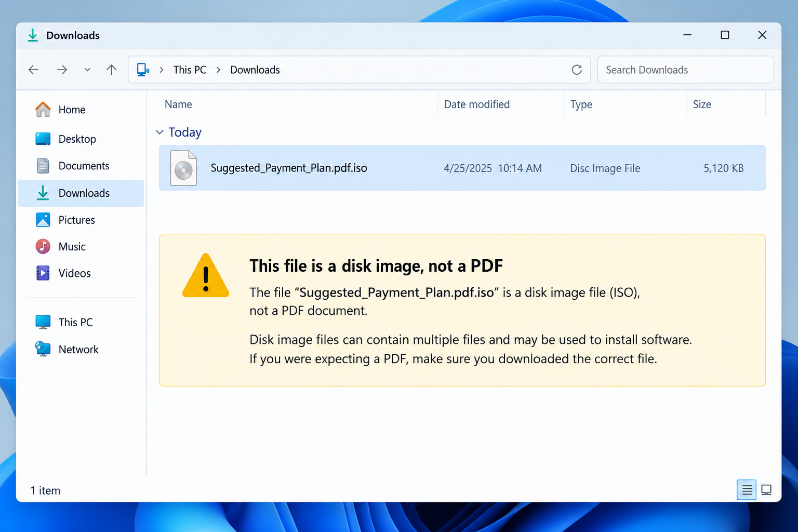Viewport: 798px width, 532px height.
Task: Select Suggested_Payment_Plan.pdf.iso file name
Action: [x=289, y=168]
